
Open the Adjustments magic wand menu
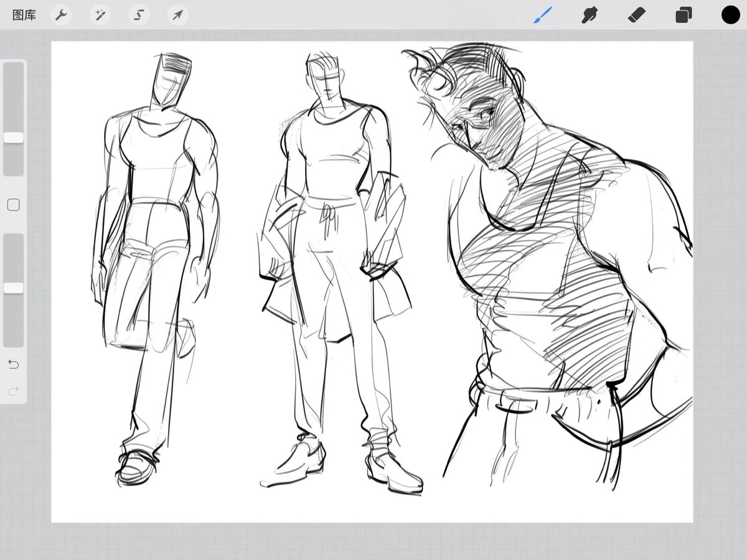pos(100,15)
